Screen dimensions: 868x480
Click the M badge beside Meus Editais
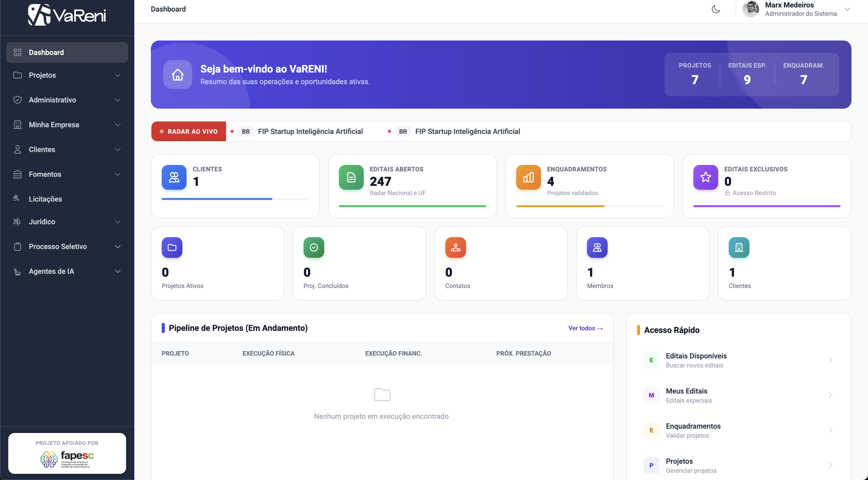[651, 395]
